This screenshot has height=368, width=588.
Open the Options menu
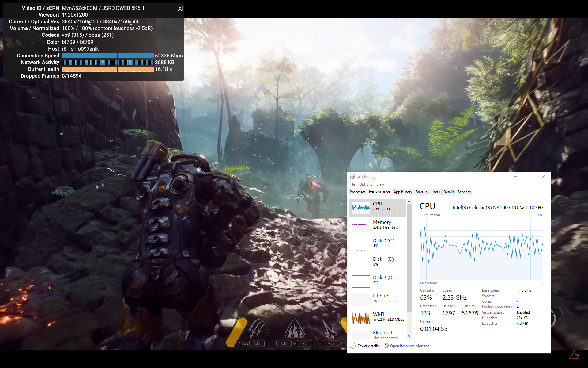tap(365, 184)
